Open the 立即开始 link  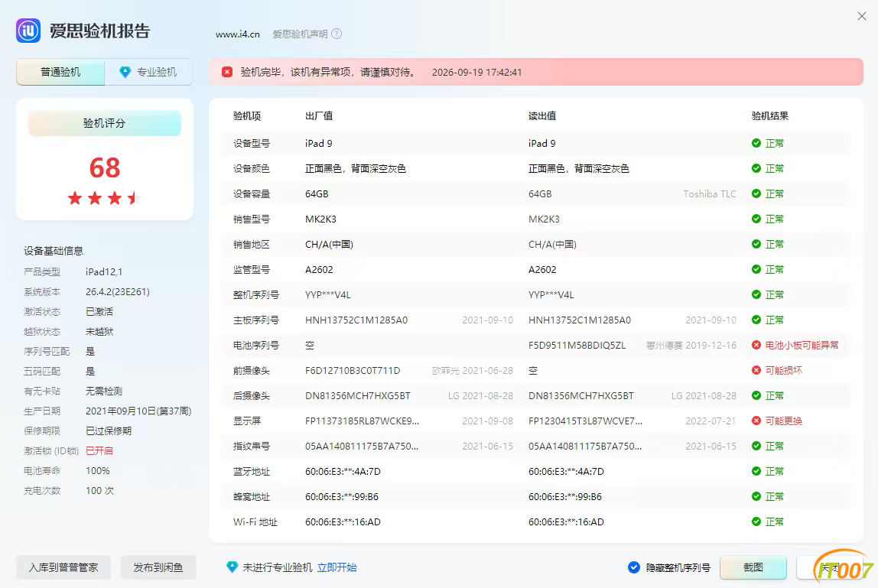[337, 567]
